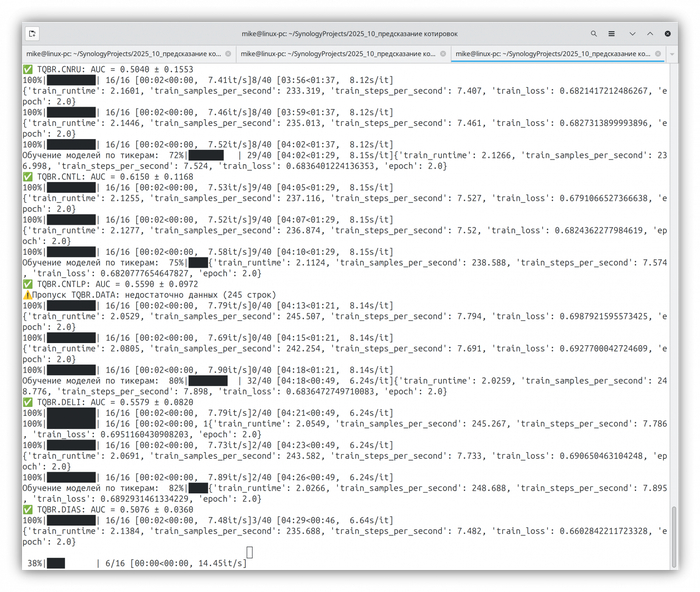Minimize the terminal window

pos(634,34)
